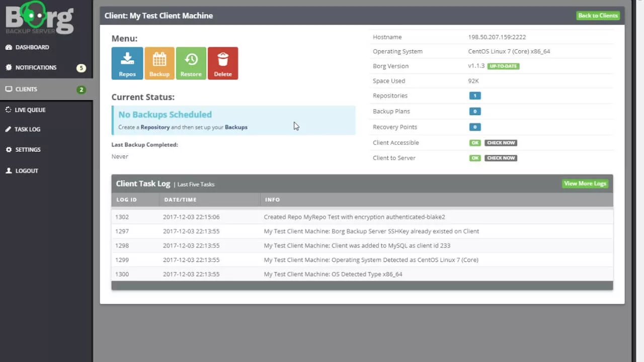Open the orange Backup calendar icon
This screenshot has width=644, height=362.
pyautogui.click(x=159, y=63)
